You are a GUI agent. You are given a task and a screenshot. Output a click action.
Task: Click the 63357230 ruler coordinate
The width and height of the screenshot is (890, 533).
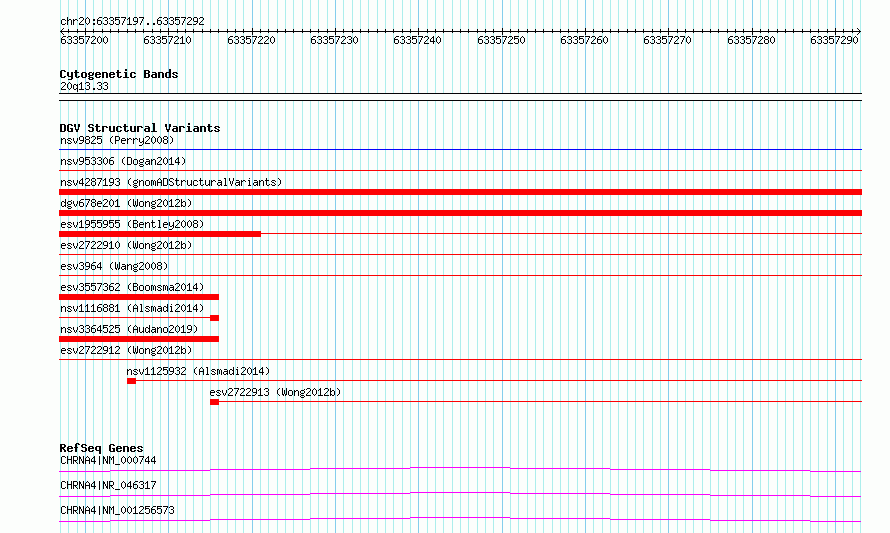[x=334, y=40]
